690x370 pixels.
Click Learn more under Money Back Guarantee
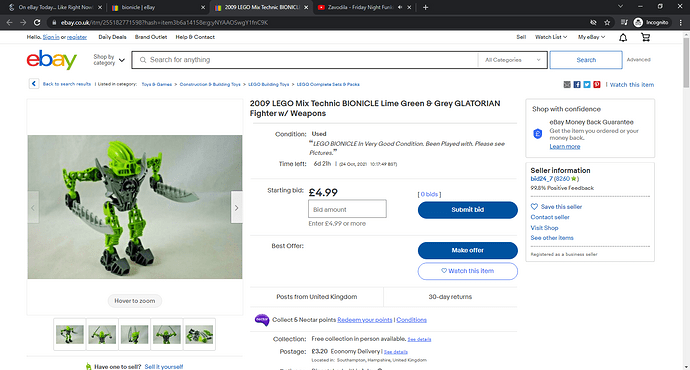pyautogui.click(x=565, y=147)
